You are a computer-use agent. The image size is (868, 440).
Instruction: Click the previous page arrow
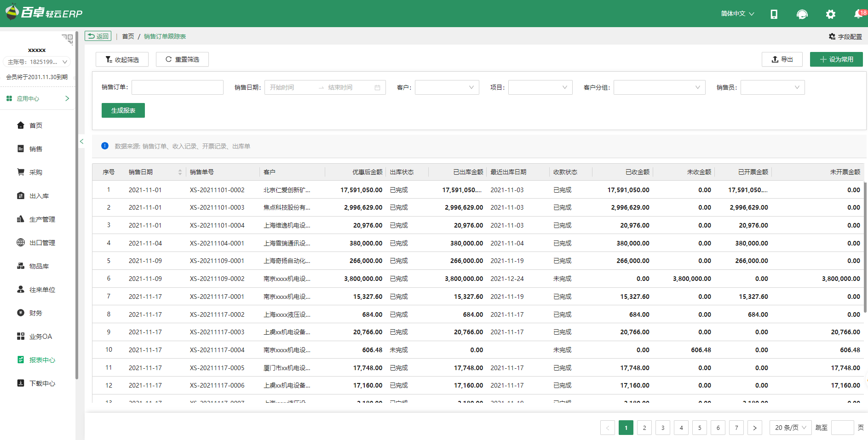[608, 428]
